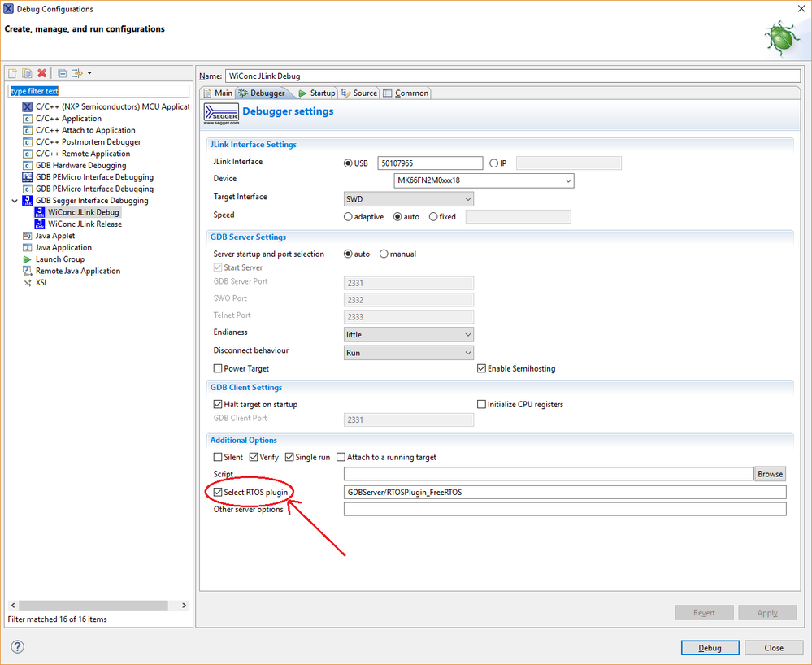
Task: Click the RTOS plugin path field
Action: click(x=565, y=493)
